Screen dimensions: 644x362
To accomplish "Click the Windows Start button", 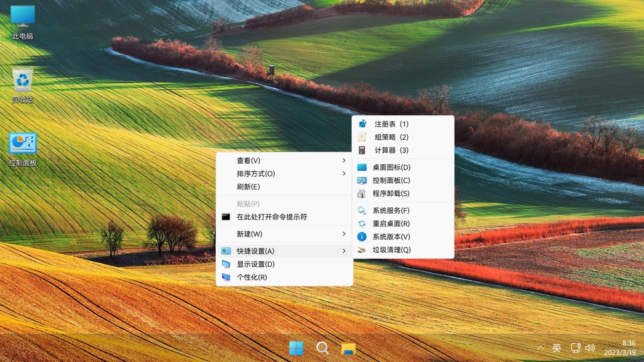I will (x=296, y=348).
